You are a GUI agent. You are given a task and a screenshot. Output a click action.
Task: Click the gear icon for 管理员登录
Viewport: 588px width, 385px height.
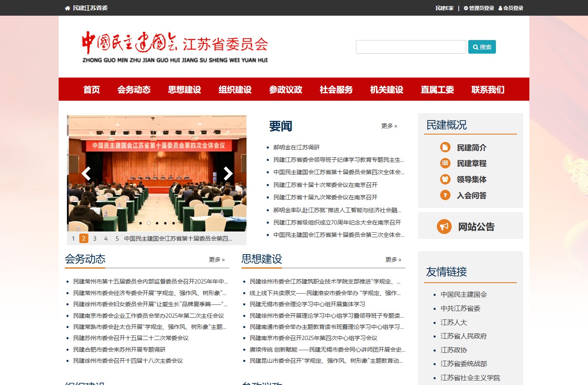click(x=466, y=8)
